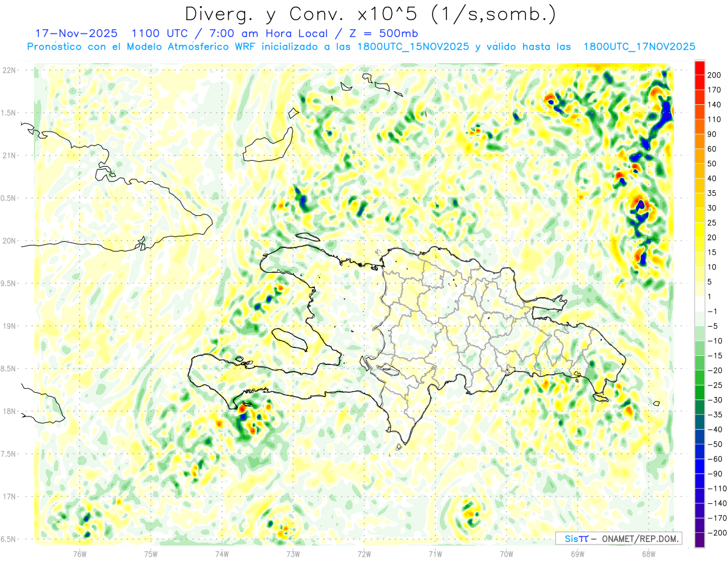Click the 'SisTT - ONAMET/REP.DOM.' logo box
The image size is (728, 562).
click(x=619, y=538)
